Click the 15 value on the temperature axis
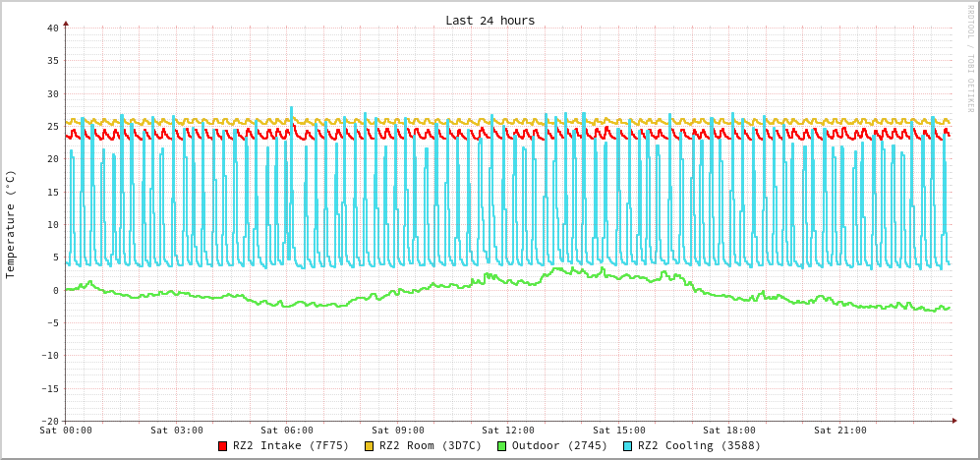980x460 pixels. tap(52, 192)
